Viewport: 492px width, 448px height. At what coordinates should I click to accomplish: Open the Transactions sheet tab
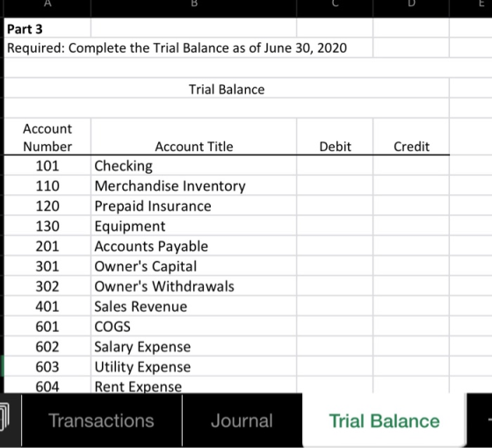(x=101, y=421)
